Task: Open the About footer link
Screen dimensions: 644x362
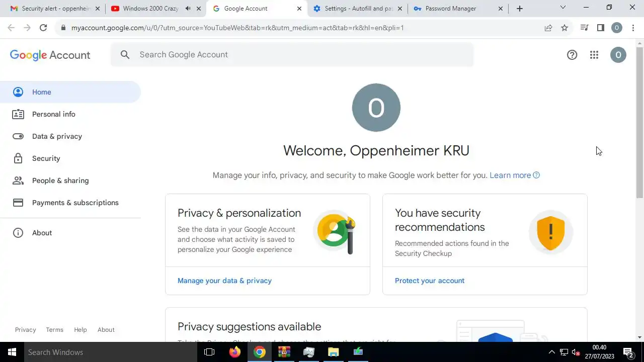Action: point(106,330)
